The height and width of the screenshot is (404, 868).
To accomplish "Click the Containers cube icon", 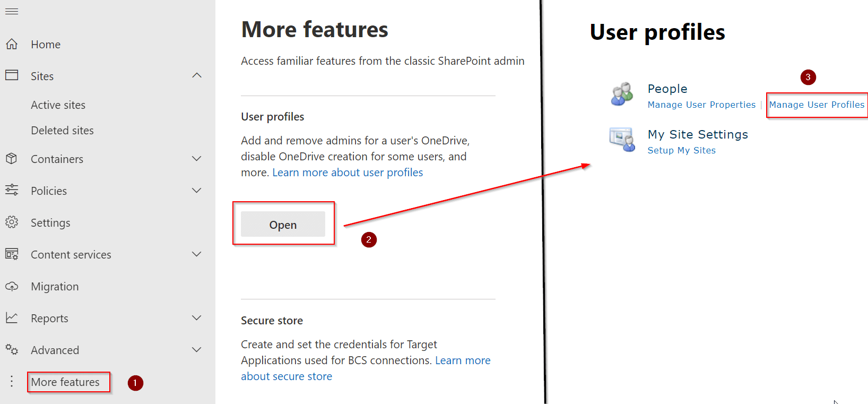I will point(12,159).
